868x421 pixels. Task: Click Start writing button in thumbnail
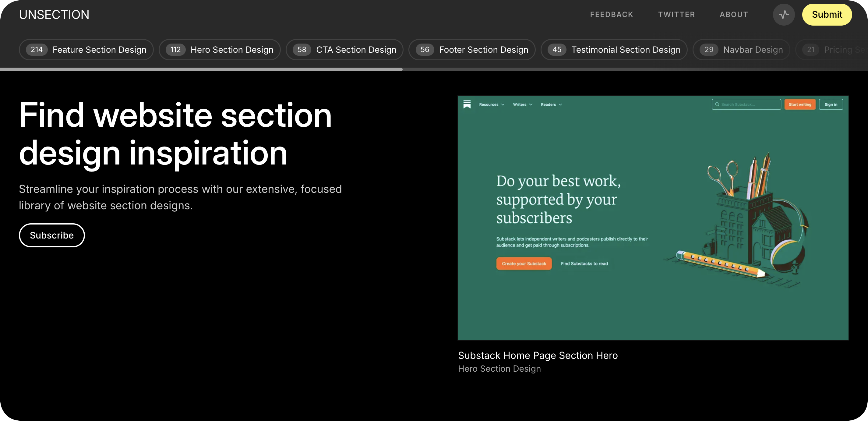(x=799, y=104)
